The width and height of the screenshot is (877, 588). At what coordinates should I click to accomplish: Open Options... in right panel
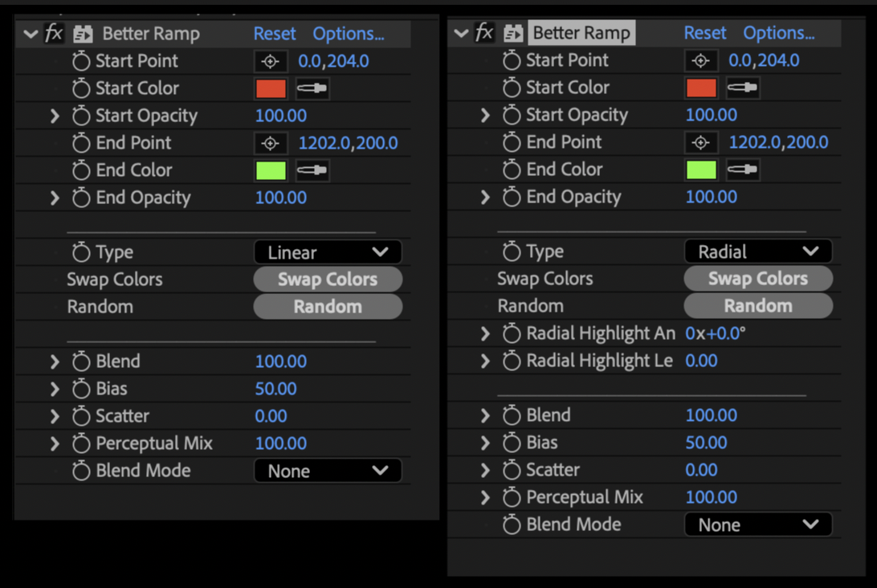[x=779, y=32]
